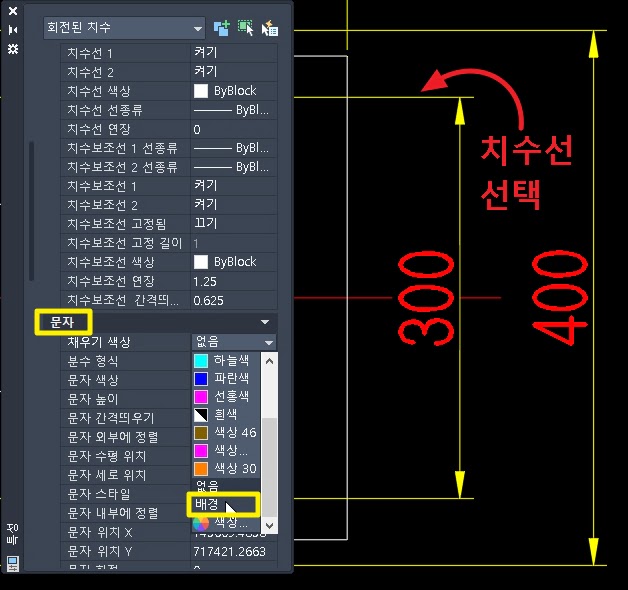Image resolution: width=628 pixels, height=590 pixels.
Task: Choose 배경 in the fill color list
Action: (x=223, y=505)
